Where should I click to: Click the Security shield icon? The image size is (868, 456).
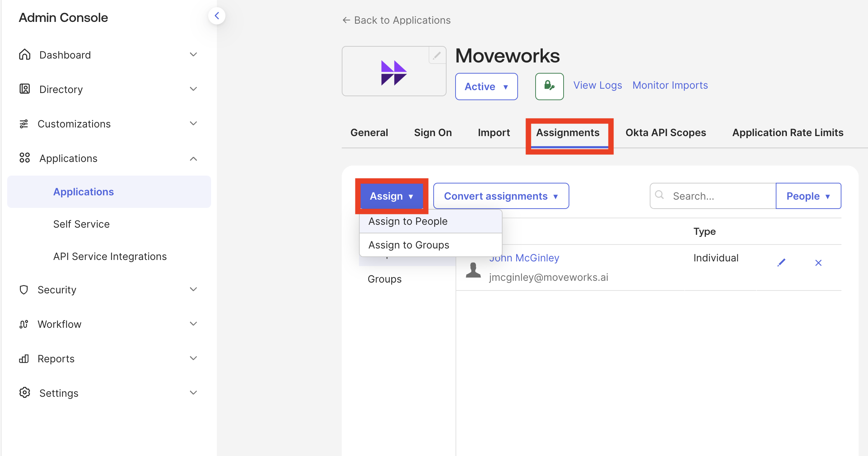pyautogui.click(x=24, y=290)
